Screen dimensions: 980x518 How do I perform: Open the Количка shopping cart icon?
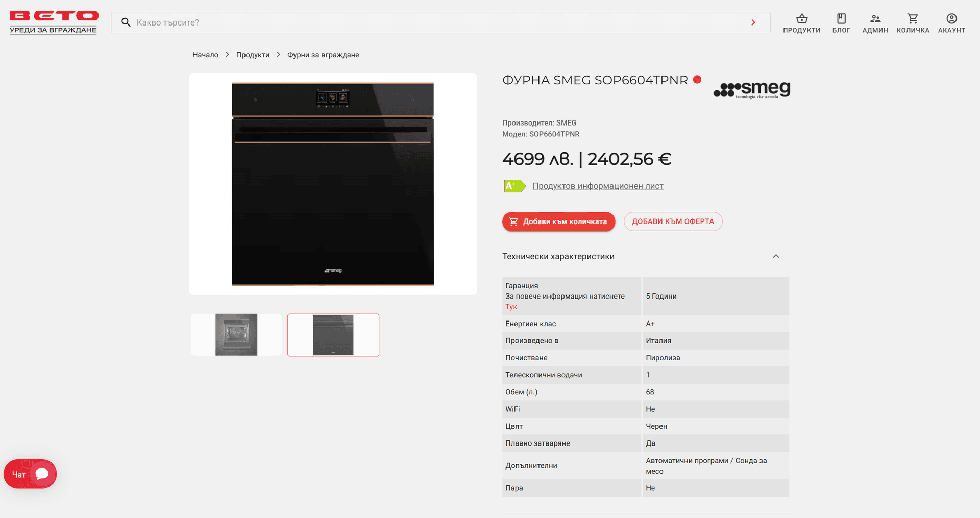coord(913,19)
